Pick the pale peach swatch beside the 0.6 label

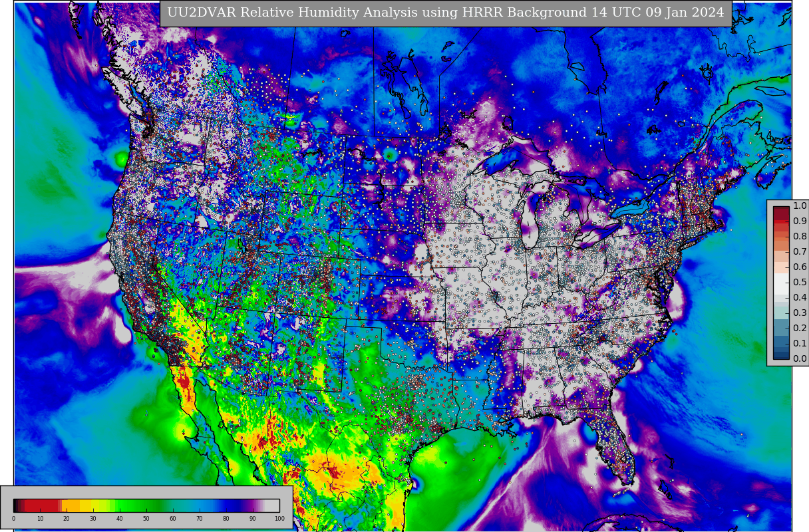coord(781,267)
